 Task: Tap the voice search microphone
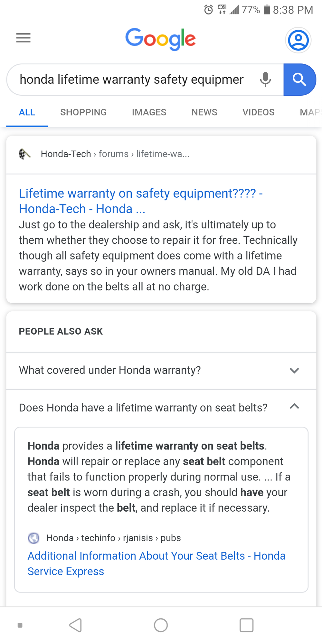click(265, 80)
